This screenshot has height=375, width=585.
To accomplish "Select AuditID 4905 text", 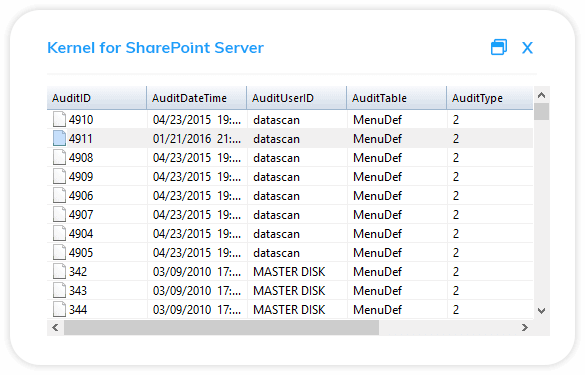I will [x=81, y=253].
